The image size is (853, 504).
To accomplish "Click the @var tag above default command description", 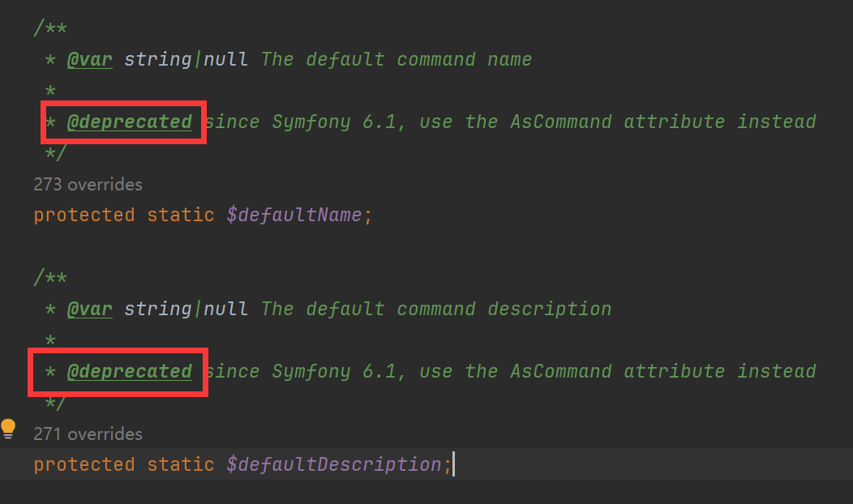I will [90, 309].
